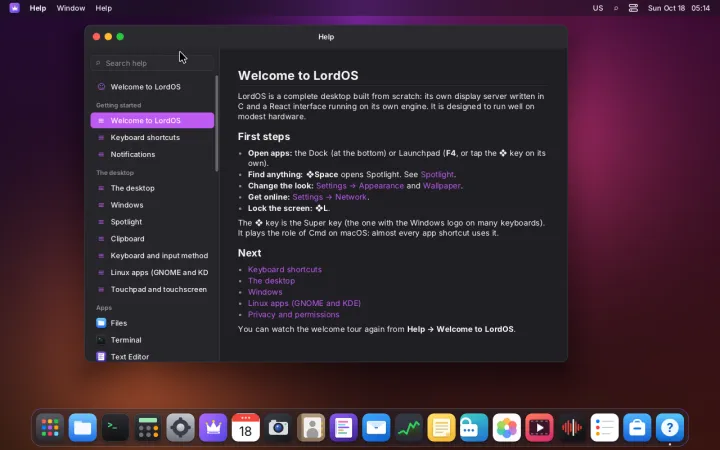Click the purple crown dock icon
Image resolution: width=720 pixels, height=450 pixels.
coord(213,428)
